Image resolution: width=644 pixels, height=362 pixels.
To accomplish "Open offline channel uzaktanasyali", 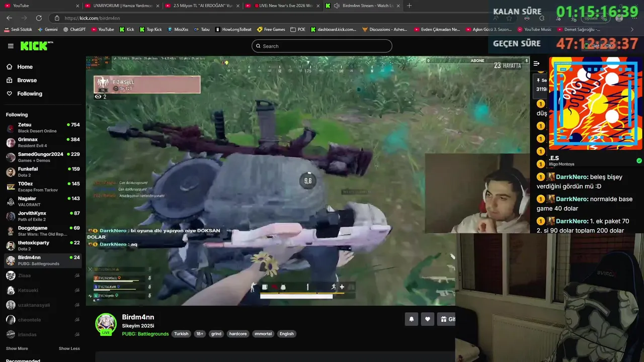I will (x=43, y=305).
